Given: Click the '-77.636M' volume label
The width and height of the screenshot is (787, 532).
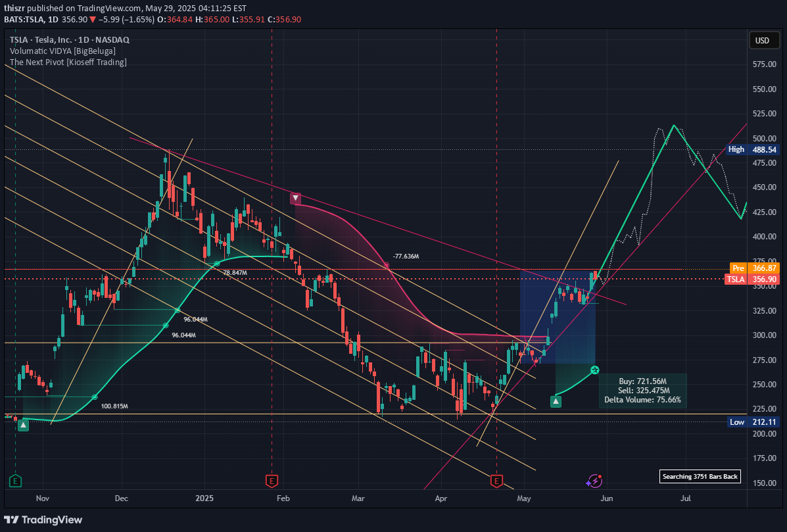Looking at the screenshot, I should (x=406, y=256).
